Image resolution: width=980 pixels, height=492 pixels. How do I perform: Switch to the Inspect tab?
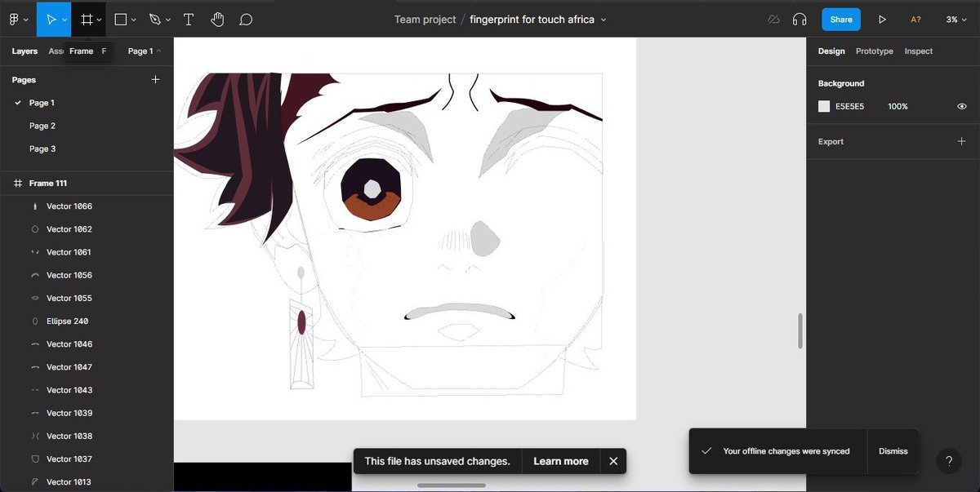[x=918, y=51]
